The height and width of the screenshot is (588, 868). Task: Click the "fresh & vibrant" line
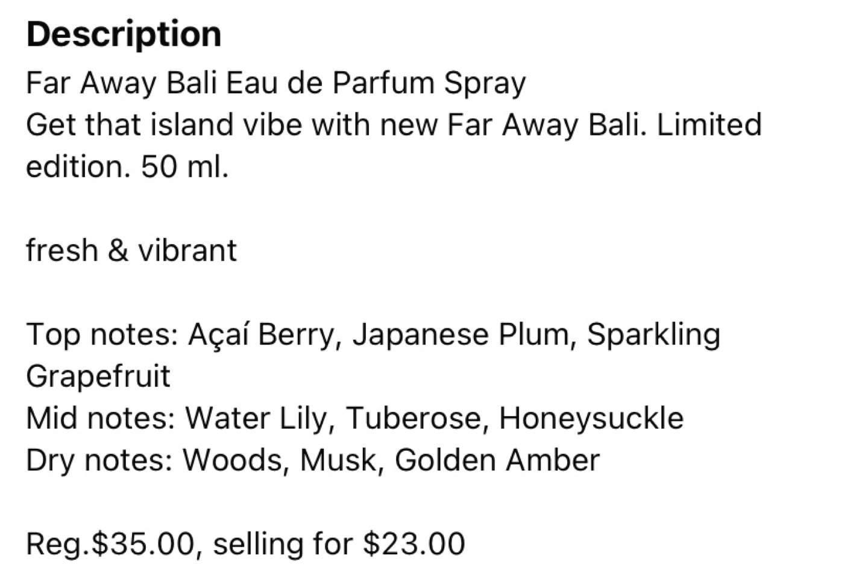[131, 251]
